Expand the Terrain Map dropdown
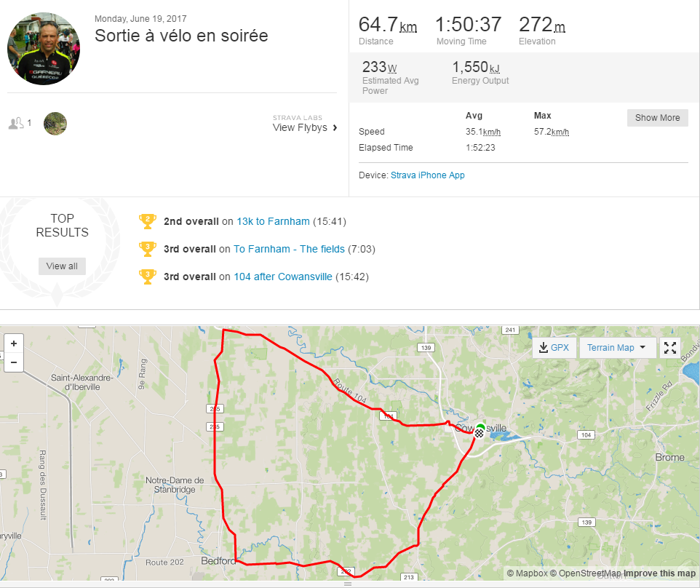 tap(616, 347)
